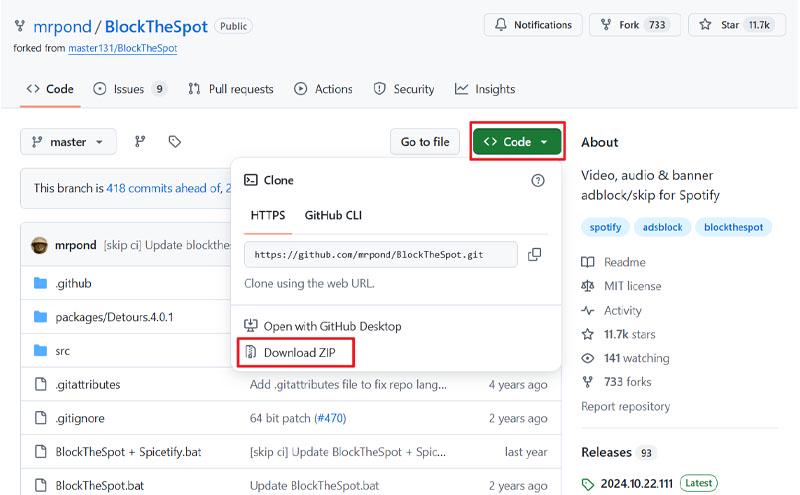This screenshot has width=800, height=495.
Task: Click the tag icon beside release 2024.10.22.111
Action: pos(588,484)
